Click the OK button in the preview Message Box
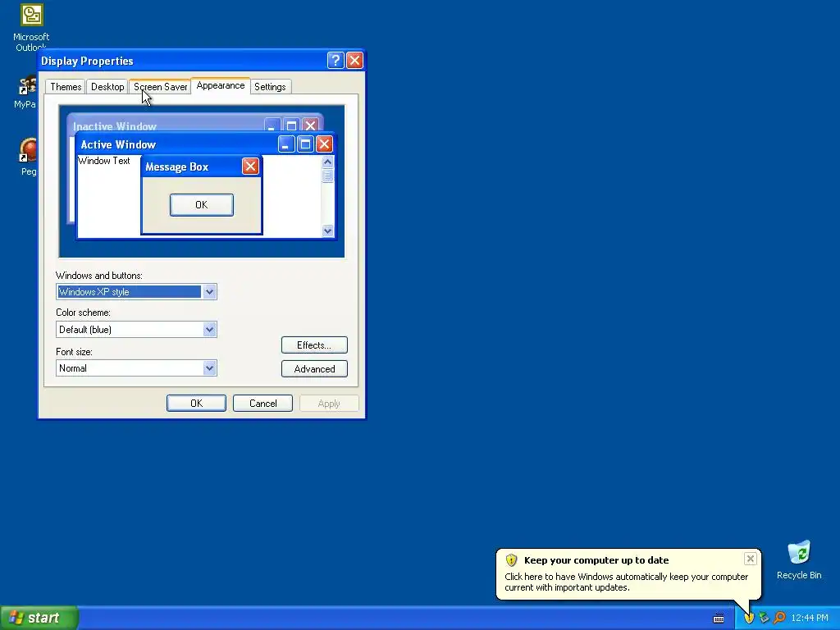Viewport: 840px width, 630px height. 202,204
